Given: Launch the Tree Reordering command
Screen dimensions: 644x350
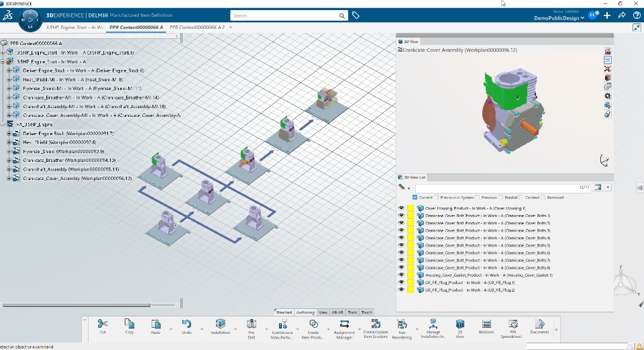Looking at the screenshot, I should [x=402, y=324].
